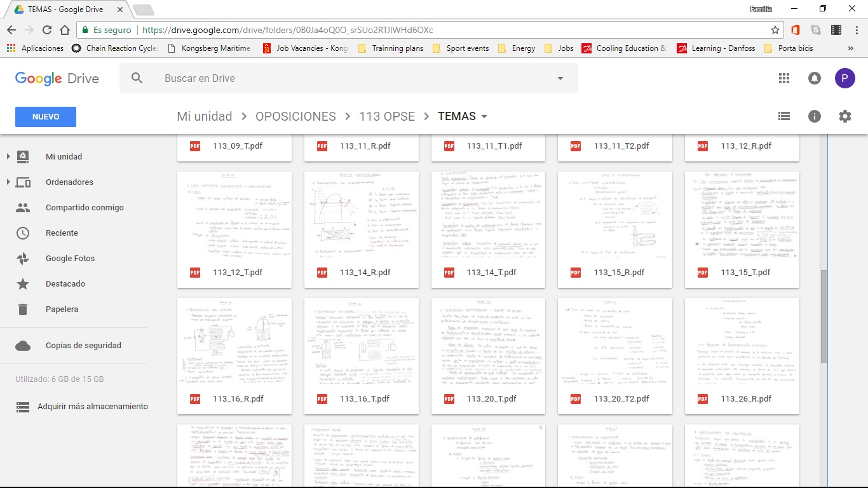Reload the page in Chrome
Viewport: 868px width, 488px height.
click(46, 30)
